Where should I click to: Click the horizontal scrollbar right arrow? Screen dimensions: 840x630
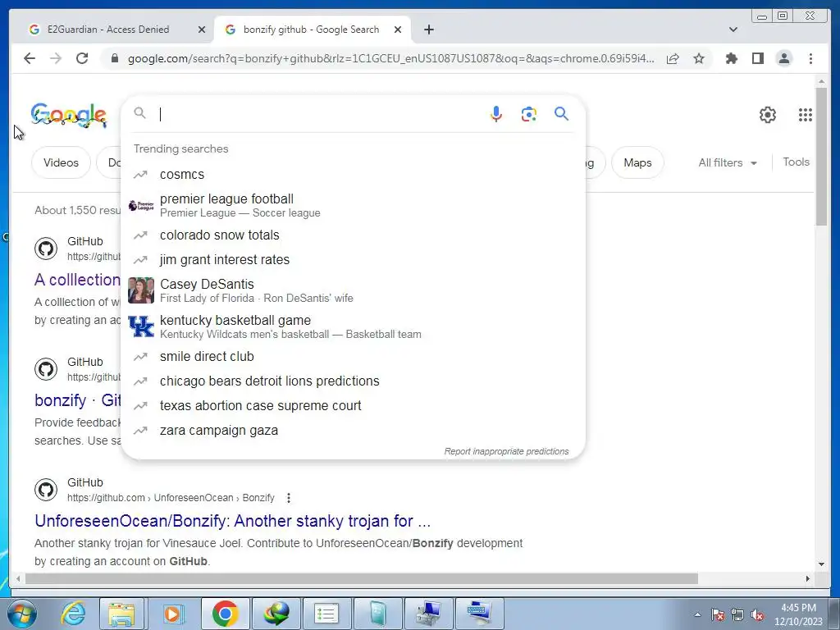[808, 578]
